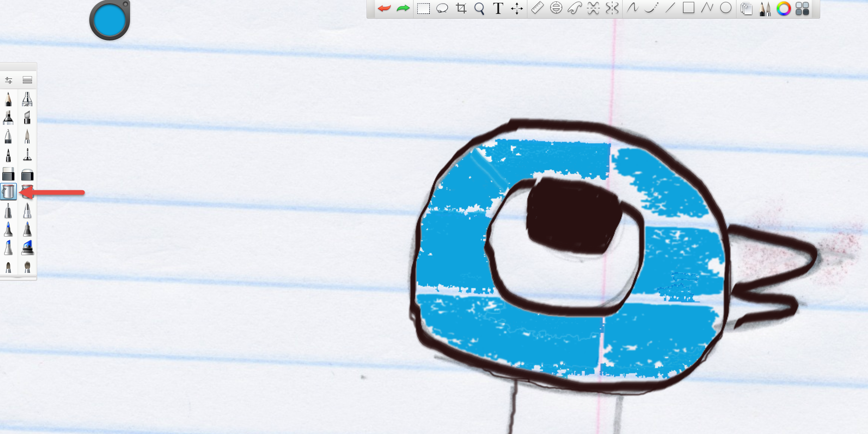Select the rectangle draw style
The width and height of the screenshot is (868, 434).
(x=688, y=8)
